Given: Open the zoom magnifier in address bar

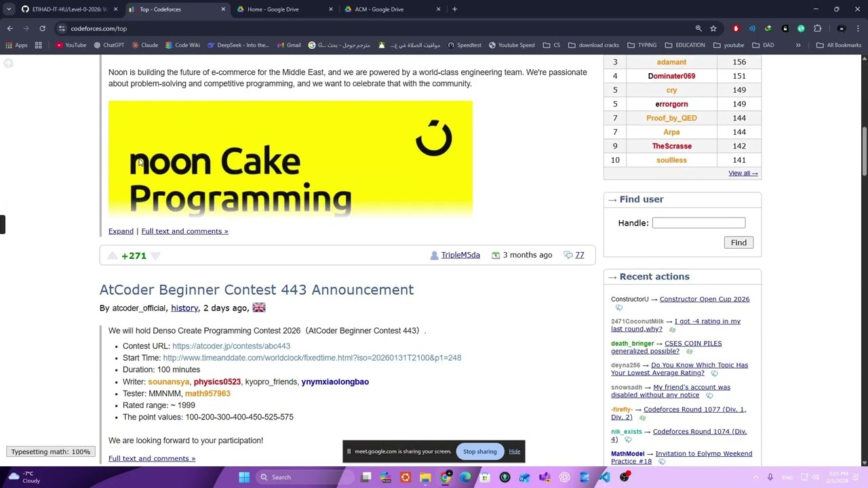Looking at the screenshot, I should point(698,28).
